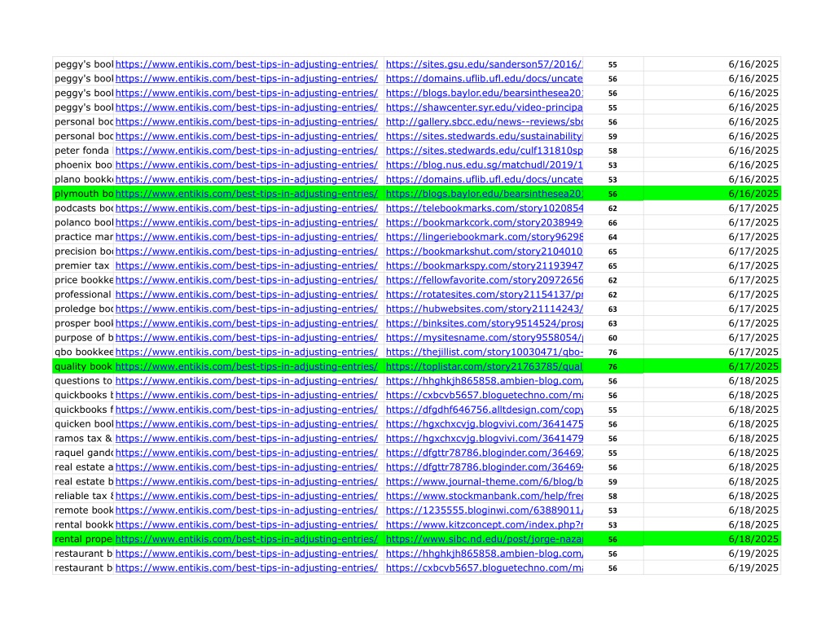This screenshot has height=644, width=834.
Task: Open the hubwebsites.com story link
Action: coord(484,309)
